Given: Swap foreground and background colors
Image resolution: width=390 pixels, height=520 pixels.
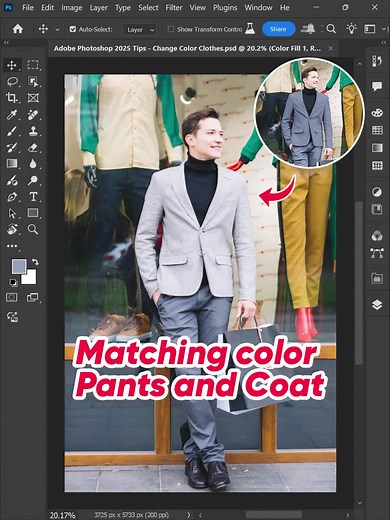Looking at the screenshot, I should 35,262.
